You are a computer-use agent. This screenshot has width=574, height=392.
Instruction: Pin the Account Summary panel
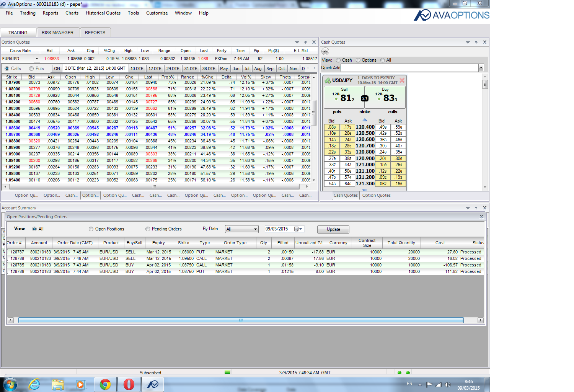[476, 208]
